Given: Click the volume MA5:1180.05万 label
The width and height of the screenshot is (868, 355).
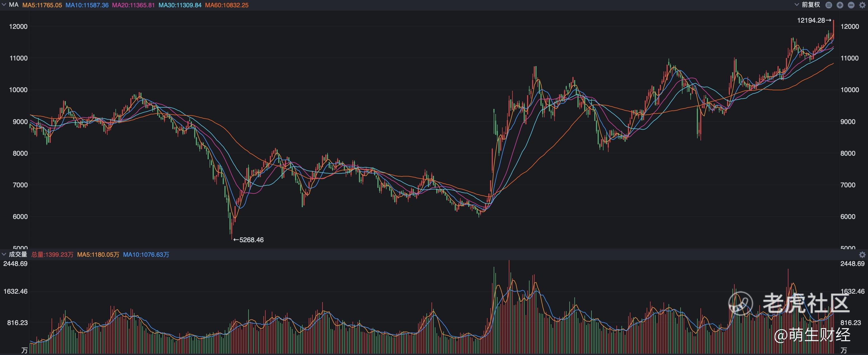Looking at the screenshot, I should (x=98, y=254).
